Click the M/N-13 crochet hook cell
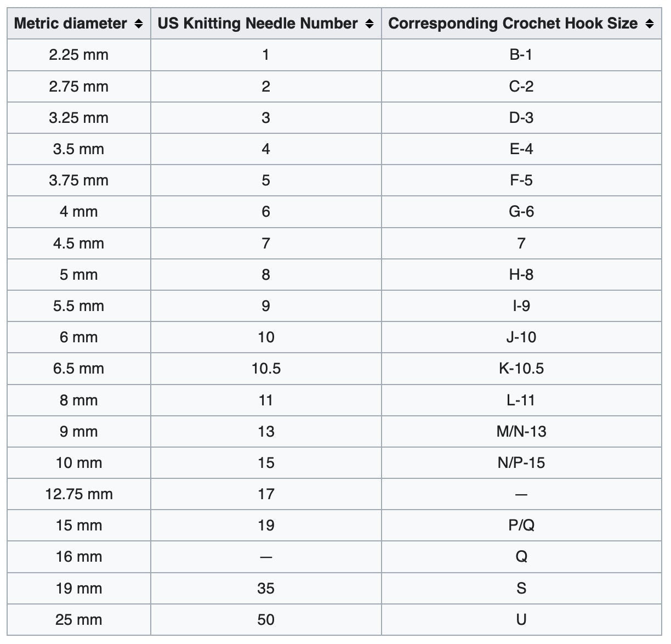 (521, 432)
